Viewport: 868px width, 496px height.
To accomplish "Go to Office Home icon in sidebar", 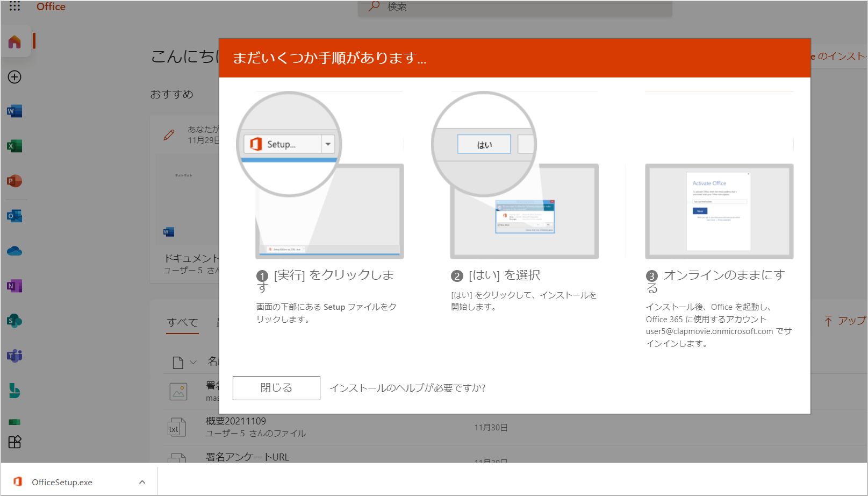I will coord(15,41).
